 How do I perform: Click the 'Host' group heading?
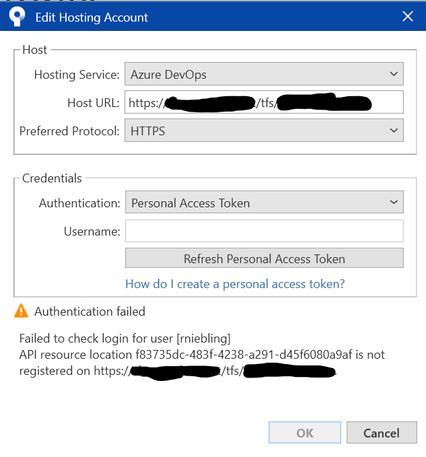click(x=34, y=50)
